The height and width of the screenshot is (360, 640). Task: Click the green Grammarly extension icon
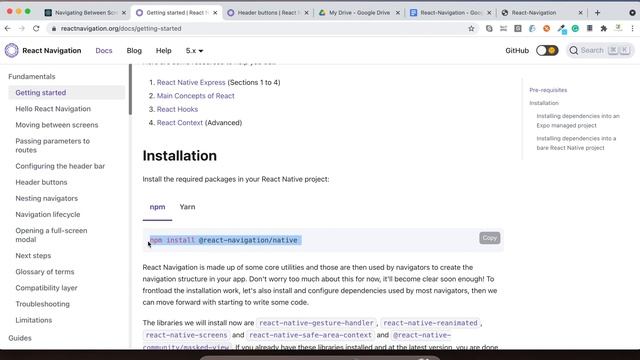pyautogui.click(x=575, y=29)
